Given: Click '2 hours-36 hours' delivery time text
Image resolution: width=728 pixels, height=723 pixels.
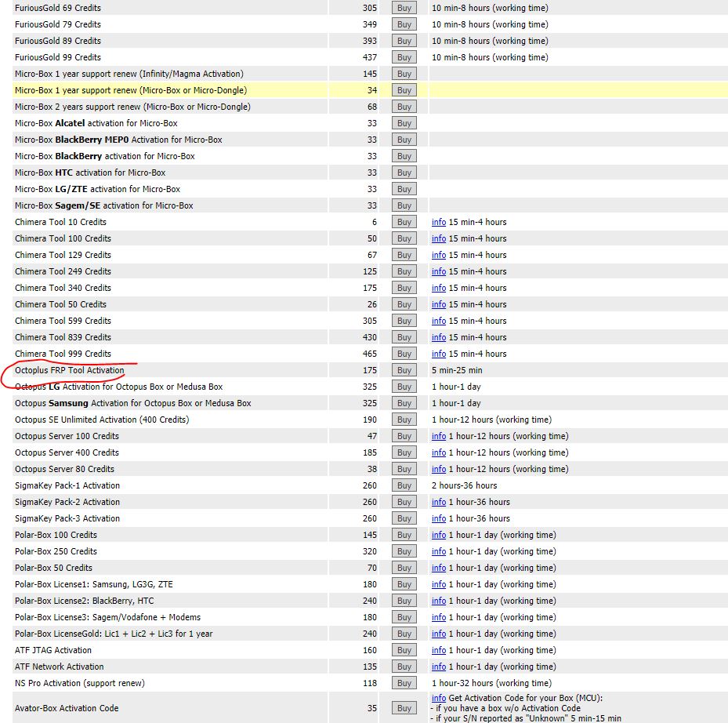Looking at the screenshot, I should point(464,485).
